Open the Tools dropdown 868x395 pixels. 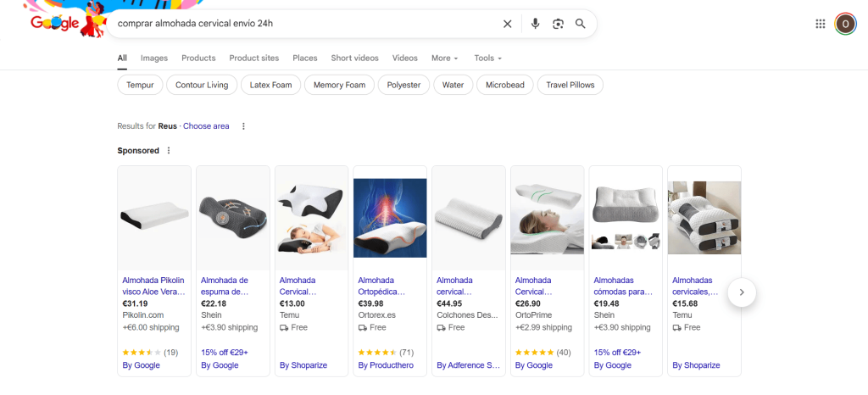tap(487, 58)
